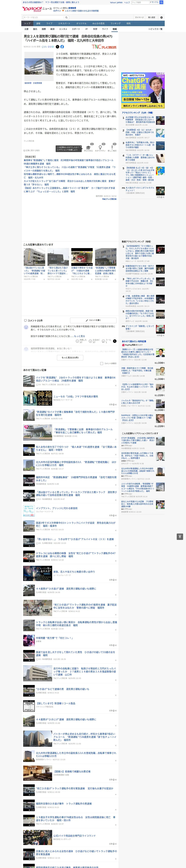Viewport: 186px width, 868px height.
Task: Select the みんなの意見 navigation tab
Action: [99, 24]
